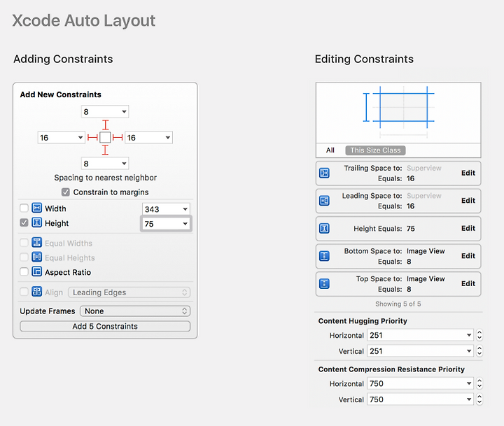504x426 pixels.
Task: Click the Trailing Space constraint icon
Action: click(x=324, y=173)
